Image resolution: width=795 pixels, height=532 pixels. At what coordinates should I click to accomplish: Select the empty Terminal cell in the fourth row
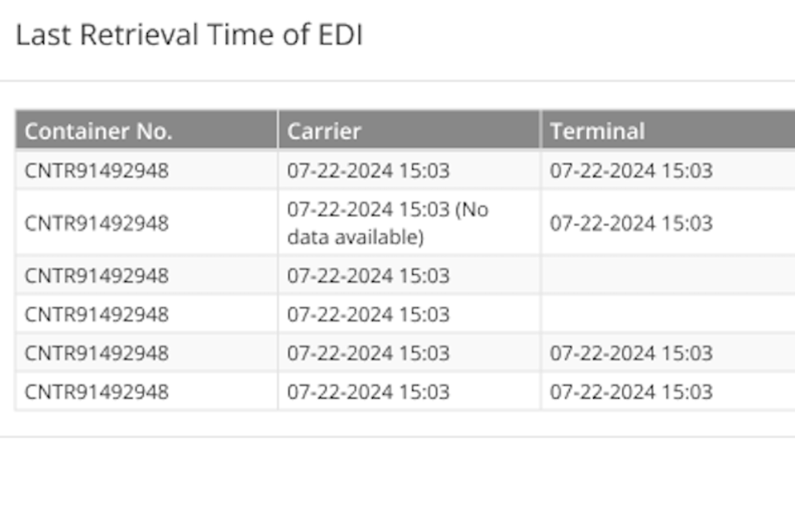(x=667, y=313)
